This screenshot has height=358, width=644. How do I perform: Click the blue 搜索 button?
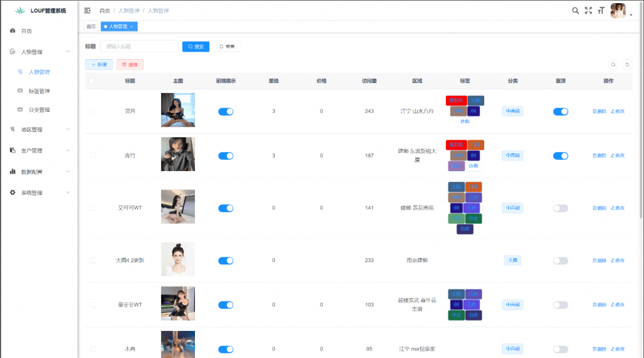click(196, 47)
